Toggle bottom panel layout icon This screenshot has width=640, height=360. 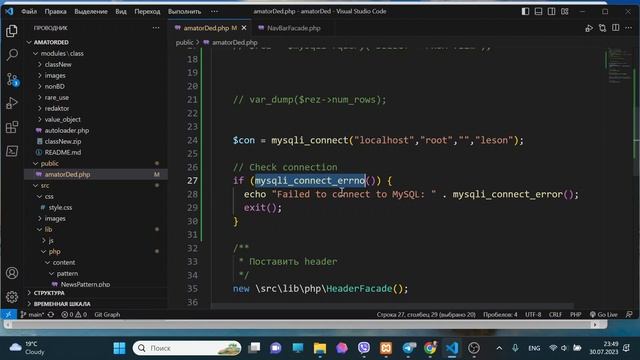538,11
